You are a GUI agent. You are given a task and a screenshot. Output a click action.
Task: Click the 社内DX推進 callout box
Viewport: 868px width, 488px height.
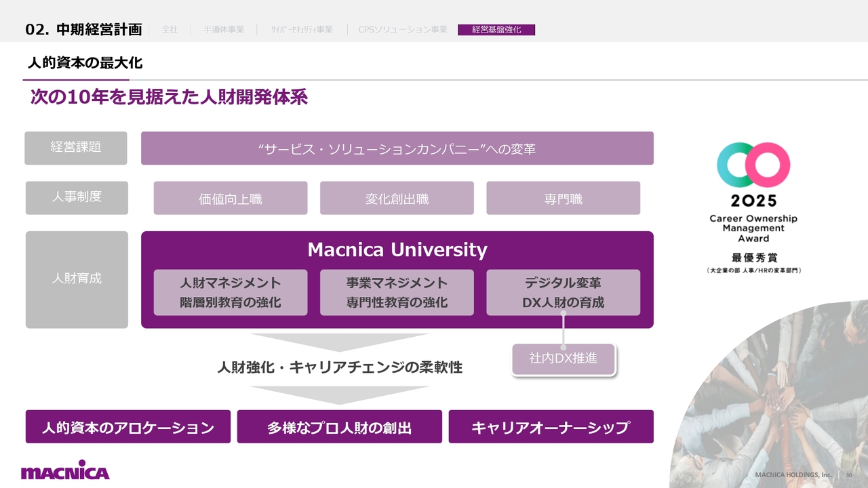tap(563, 359)
